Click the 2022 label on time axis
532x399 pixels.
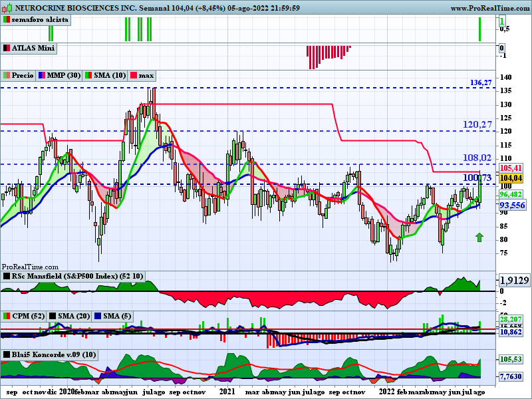coord(387,392)
